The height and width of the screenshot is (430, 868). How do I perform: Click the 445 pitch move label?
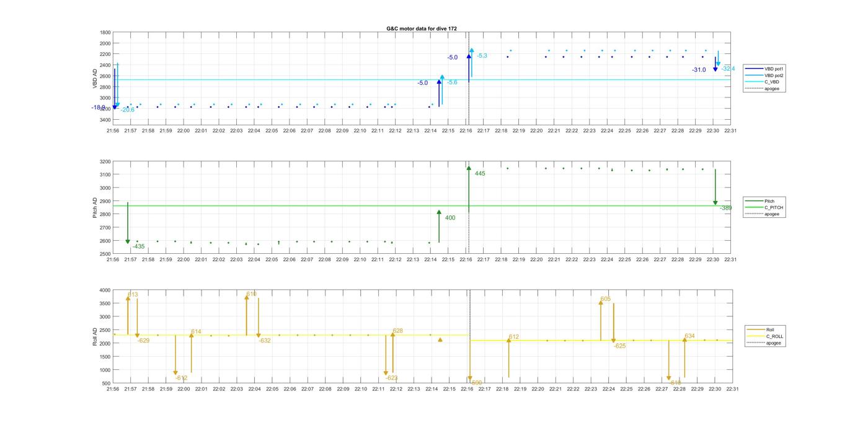(x=480, y=174)
